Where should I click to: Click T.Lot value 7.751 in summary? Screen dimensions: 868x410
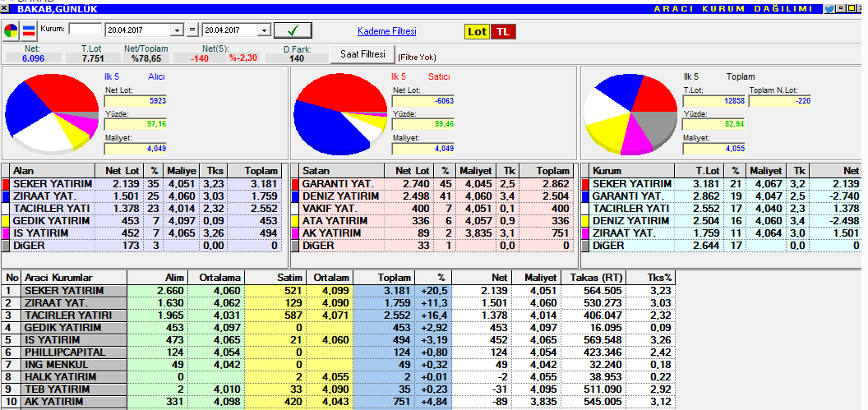point(92,58)
